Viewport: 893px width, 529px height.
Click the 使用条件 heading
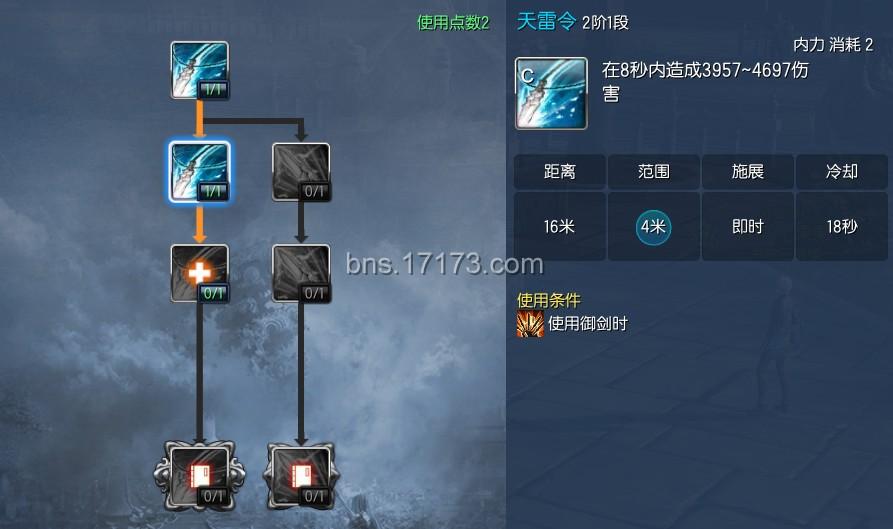point(548,300)
